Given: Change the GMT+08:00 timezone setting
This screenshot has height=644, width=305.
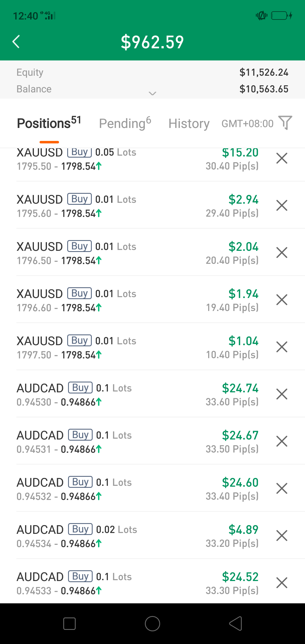Looking at the screenshot, I should pos(247,123).
